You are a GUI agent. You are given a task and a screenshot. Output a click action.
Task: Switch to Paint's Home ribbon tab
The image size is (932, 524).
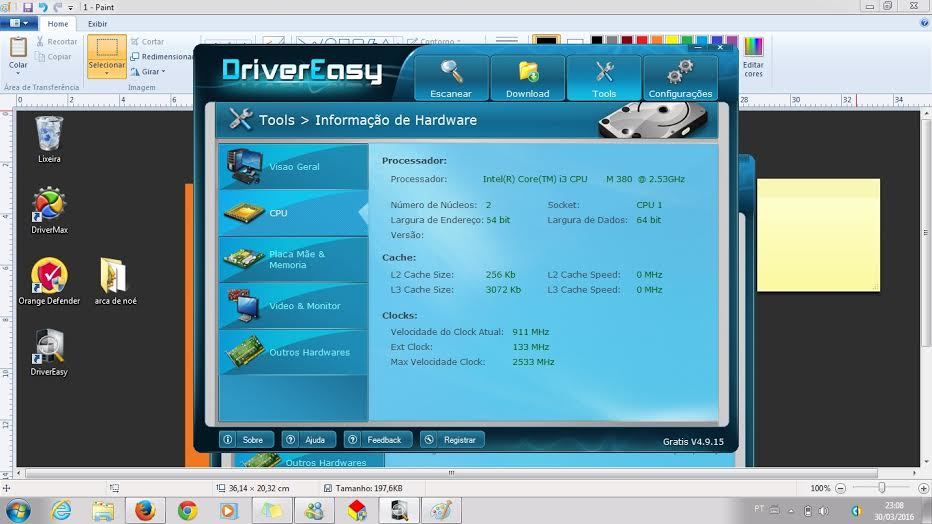coord(58,24)
